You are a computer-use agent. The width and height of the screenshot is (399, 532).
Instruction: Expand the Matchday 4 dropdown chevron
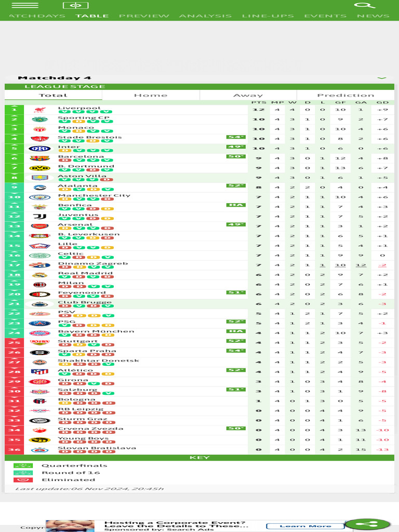[x=382, y=78]
